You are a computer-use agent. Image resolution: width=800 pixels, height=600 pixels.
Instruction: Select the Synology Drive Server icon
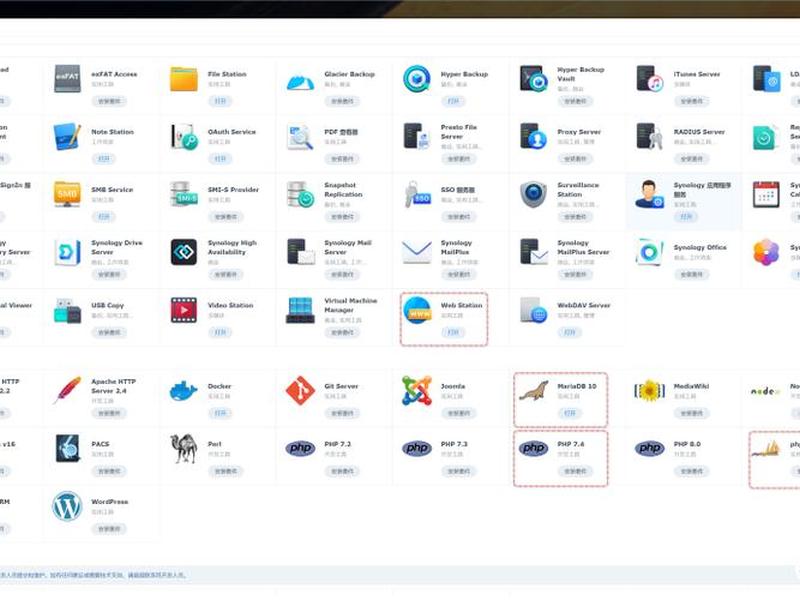[67, 252]
